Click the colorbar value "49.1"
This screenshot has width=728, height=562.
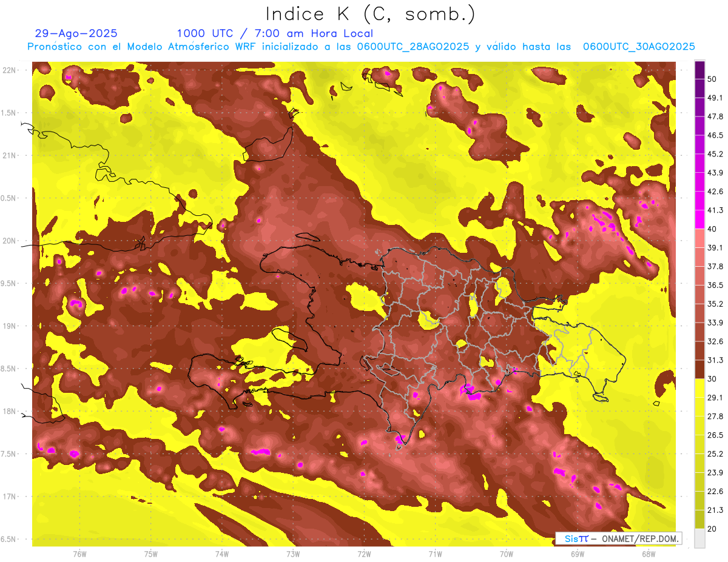(x=715, y=98)
